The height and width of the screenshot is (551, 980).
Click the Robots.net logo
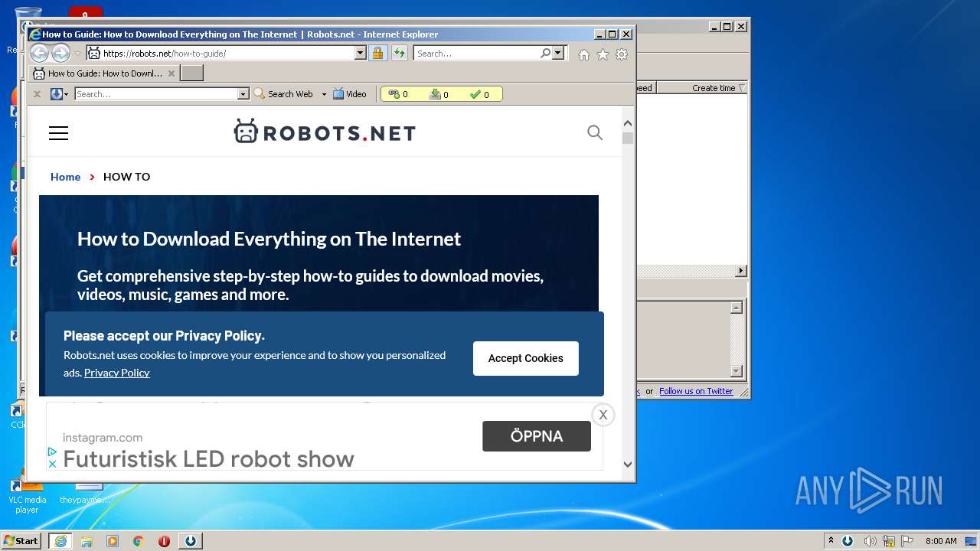[x=325, y=132]
